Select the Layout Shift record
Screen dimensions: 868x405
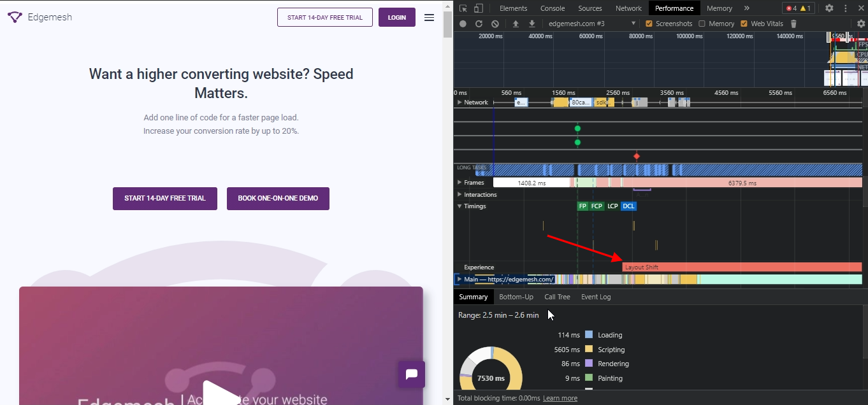pyautogui.click(x=742, y=267)
